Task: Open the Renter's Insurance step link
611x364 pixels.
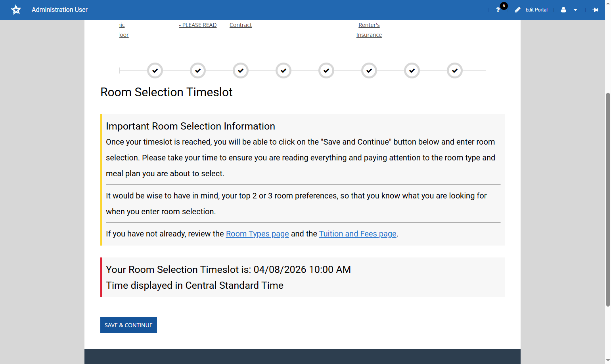Action: [x=369, y=30]
